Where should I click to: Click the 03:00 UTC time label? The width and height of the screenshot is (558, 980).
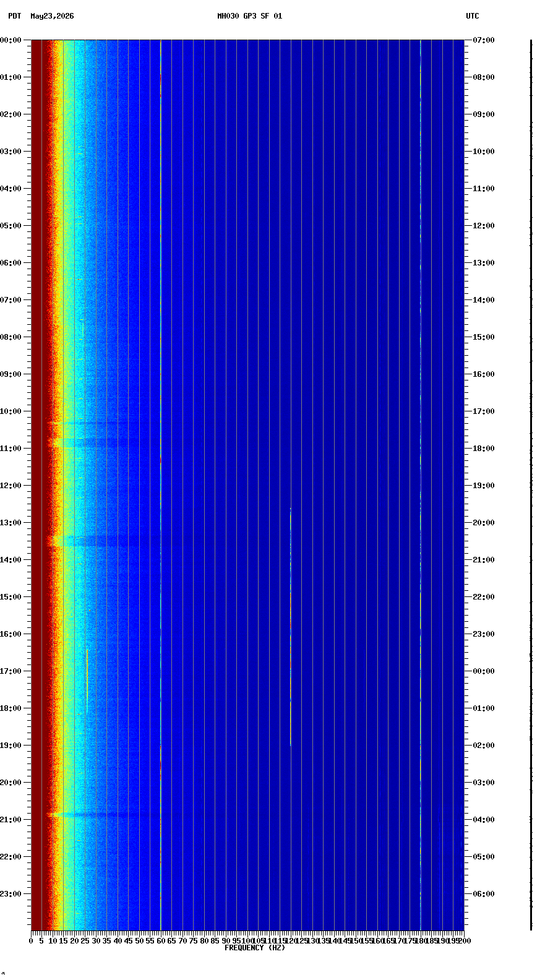(x=484, y=783)
